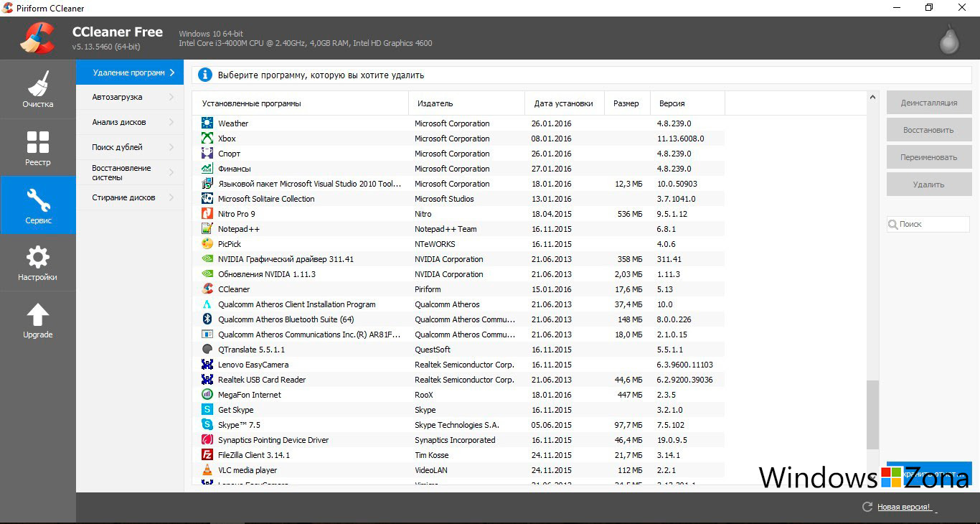Switch to the Сервис tools section
The width and height of the screenshot is (980, 524).
[37, 205]
